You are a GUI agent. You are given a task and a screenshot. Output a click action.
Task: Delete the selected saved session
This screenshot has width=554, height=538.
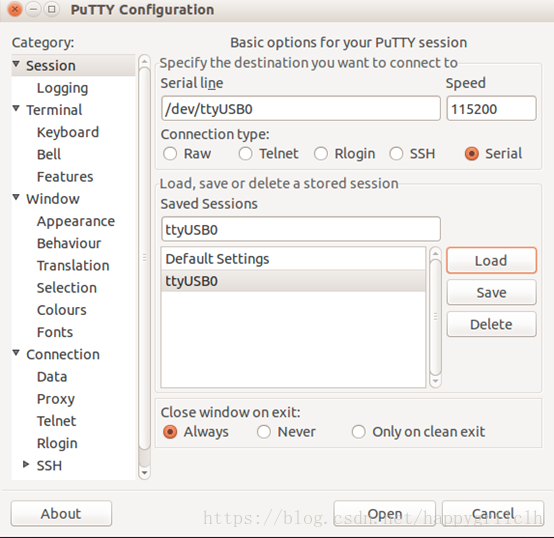coord(491,324)
